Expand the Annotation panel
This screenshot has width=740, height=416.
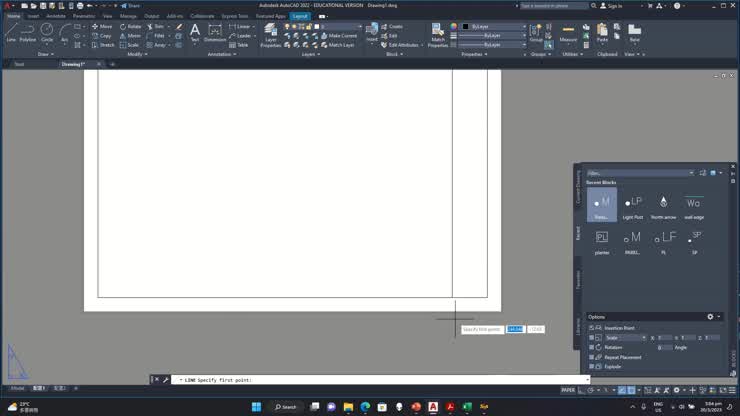pyautogui.click(x=222, y=54)
